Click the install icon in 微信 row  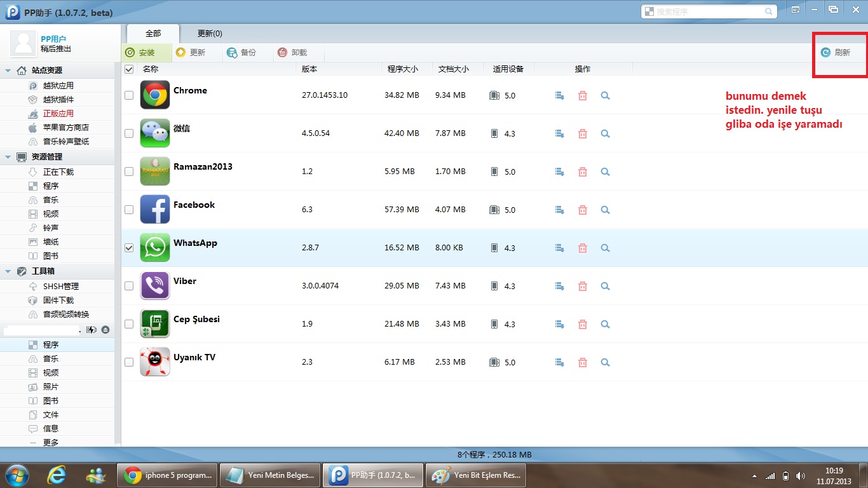[559, 134]
